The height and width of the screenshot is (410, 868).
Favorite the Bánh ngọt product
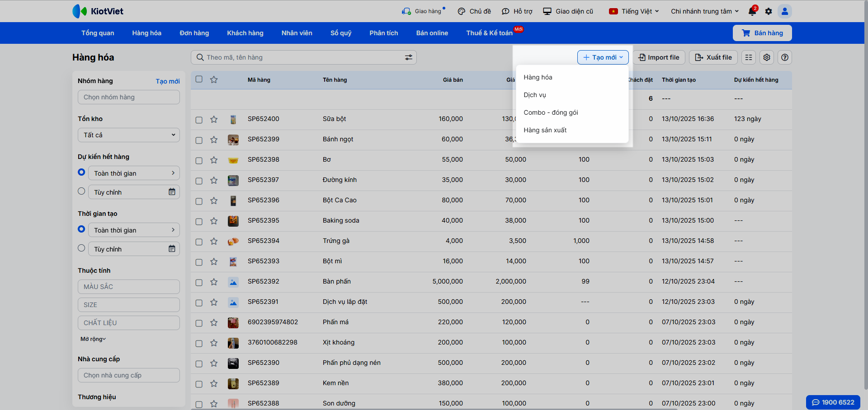point(214,140)
